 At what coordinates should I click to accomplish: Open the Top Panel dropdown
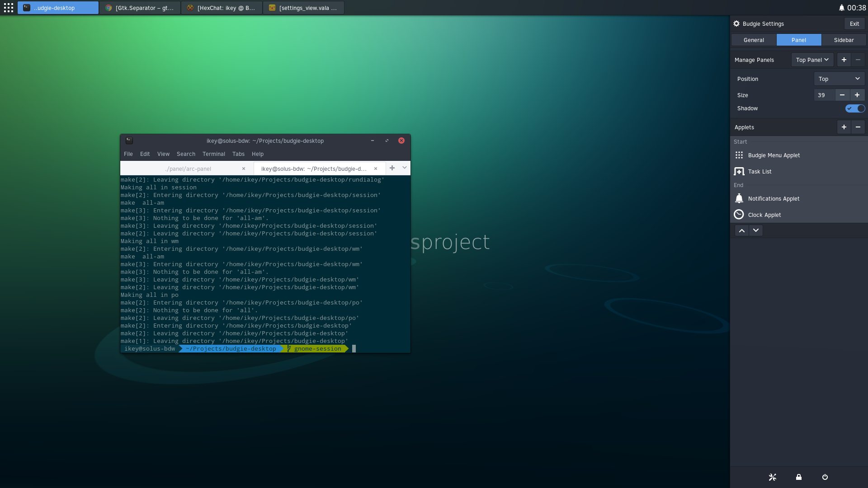(812, 60)
